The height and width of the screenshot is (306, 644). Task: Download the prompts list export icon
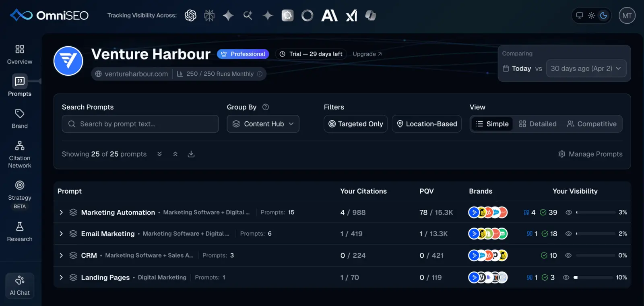pyautogui.click(x=191, y=154)
